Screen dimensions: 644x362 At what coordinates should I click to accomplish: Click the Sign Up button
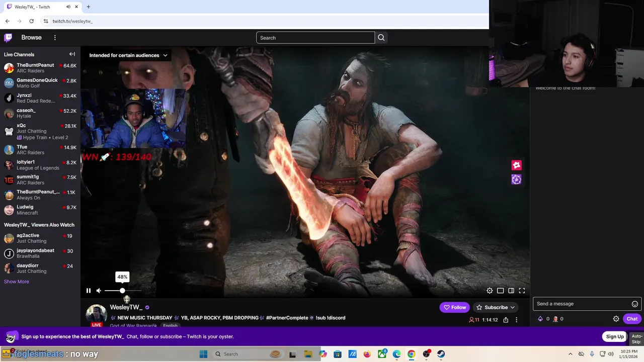615,336
